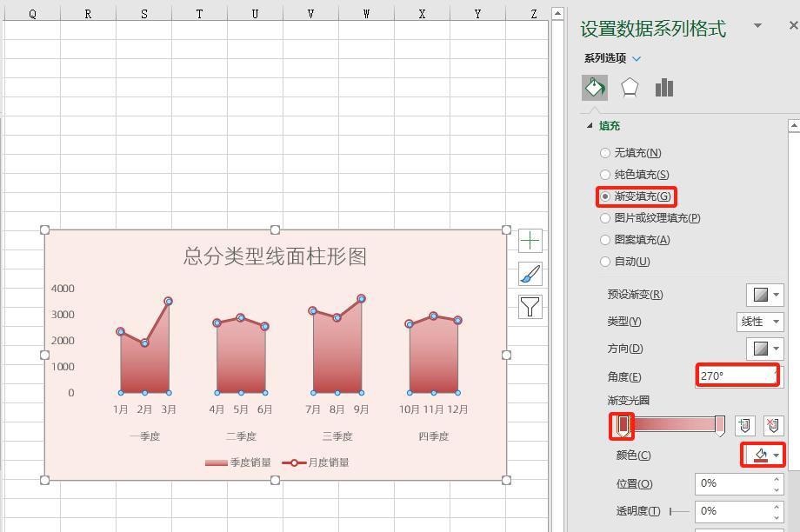800x532 pixels.
Task: Click the Chart Elements plus button
Action: [x=530, y=241]
